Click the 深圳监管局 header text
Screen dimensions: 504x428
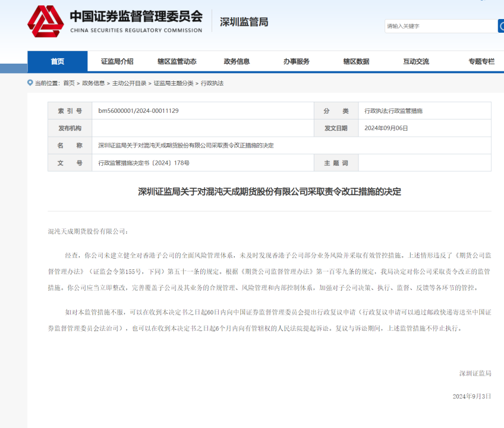point(244,22)
